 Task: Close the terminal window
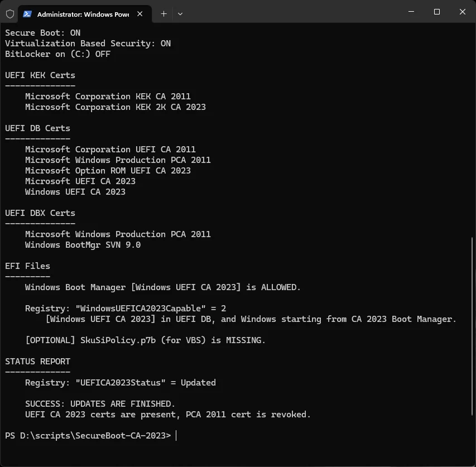click(x=463, y=12)
